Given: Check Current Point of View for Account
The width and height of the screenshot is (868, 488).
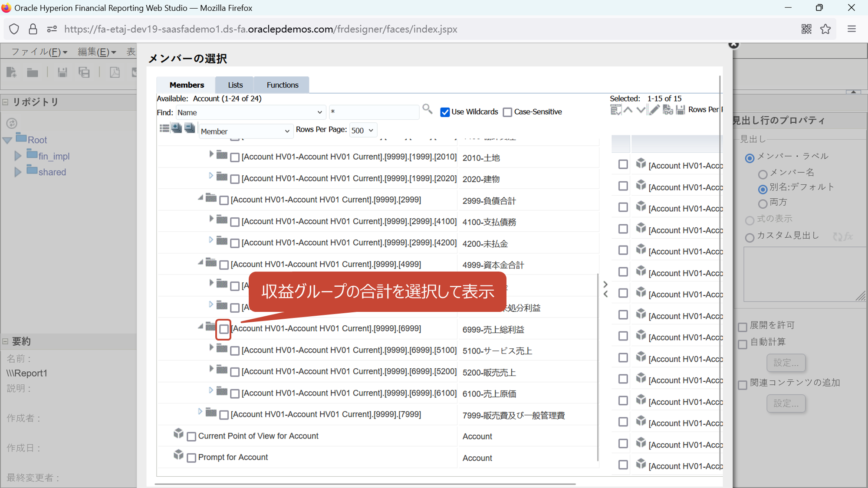Looking at the screenshot, I should pos(191,436).
